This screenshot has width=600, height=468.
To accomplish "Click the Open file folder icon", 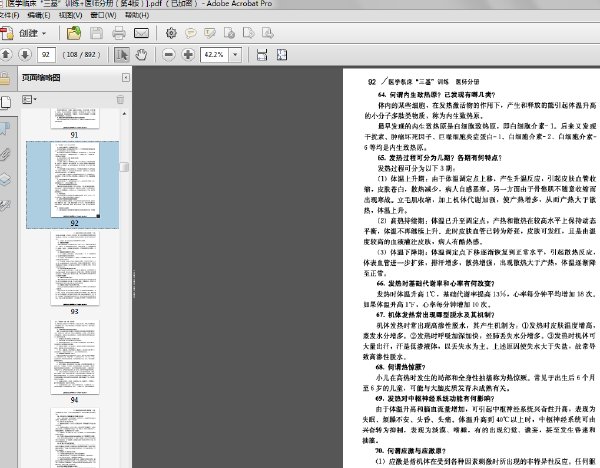I will coord(74,33).
